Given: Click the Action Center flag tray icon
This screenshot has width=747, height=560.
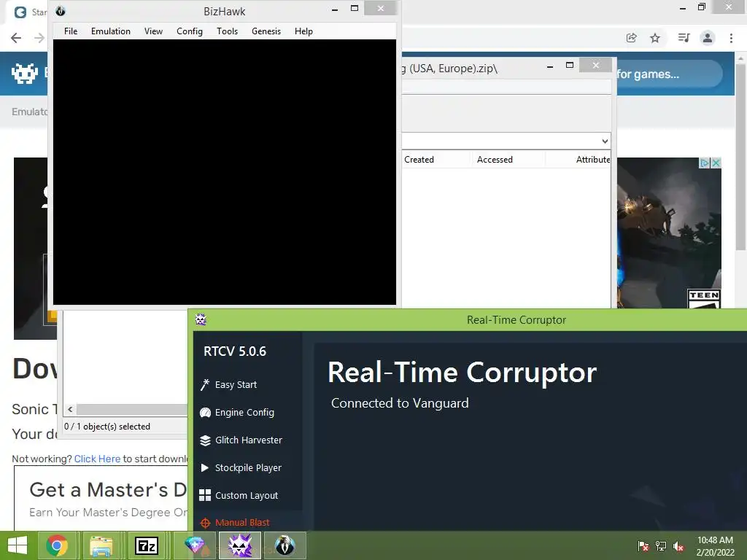Looking at the screenshot, I should pyautogui.click(x=643, y=546).
